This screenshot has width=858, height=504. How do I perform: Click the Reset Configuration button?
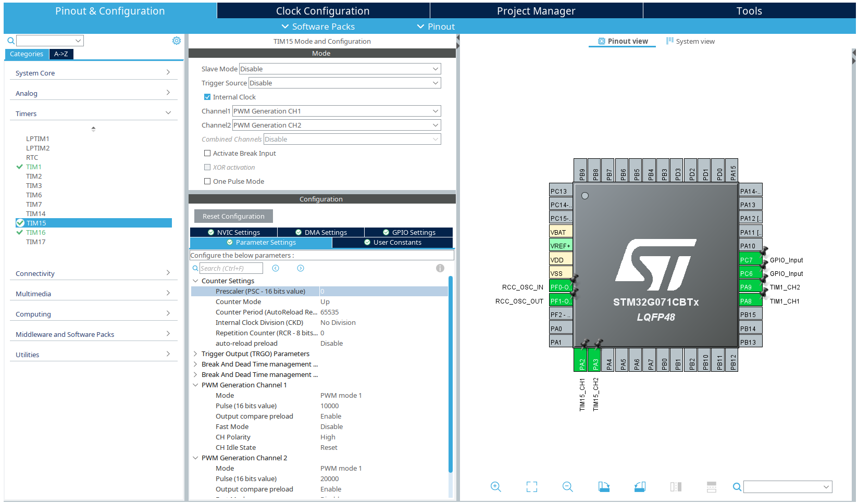tap(233, 216)
